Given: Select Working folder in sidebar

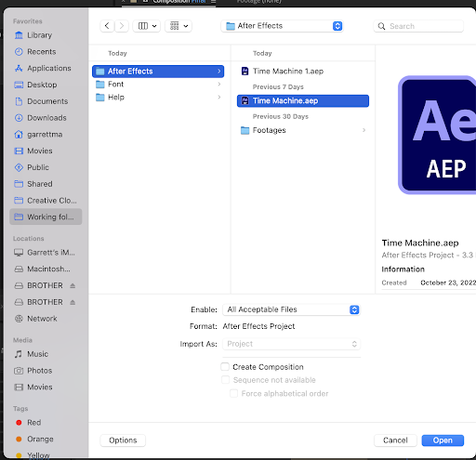Looking at the screenshot, I should pyautogui.click(x=46, y=217).
